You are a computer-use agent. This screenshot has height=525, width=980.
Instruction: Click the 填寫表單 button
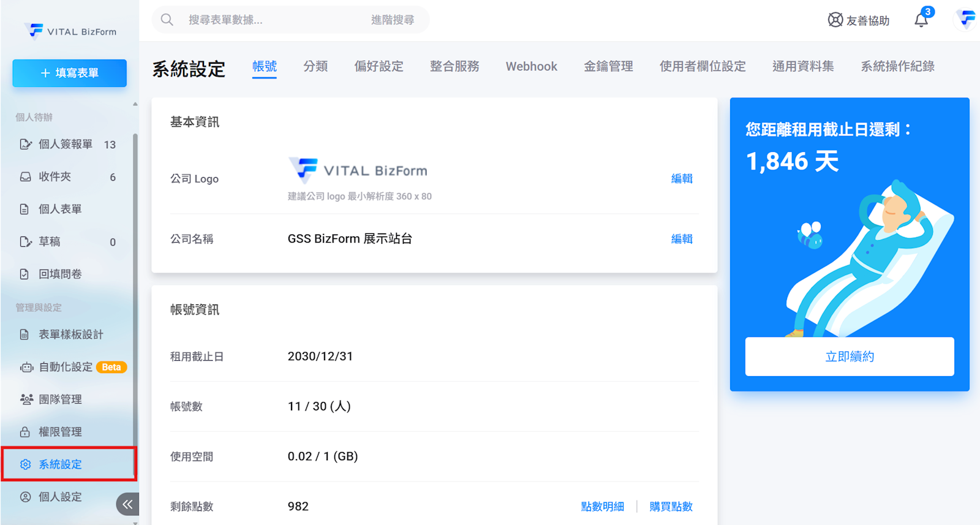69,73
